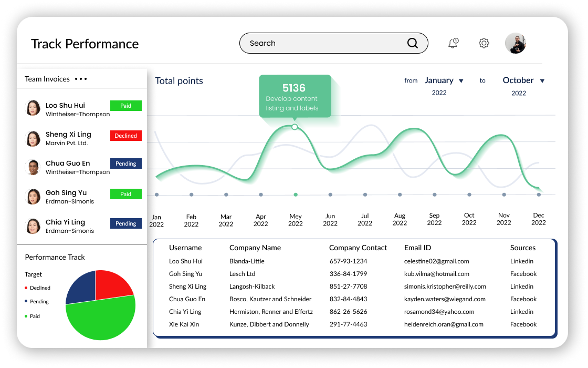Select the green May 2022 axis dot
This screenshot has width=588, height=368.
[296, 195]
